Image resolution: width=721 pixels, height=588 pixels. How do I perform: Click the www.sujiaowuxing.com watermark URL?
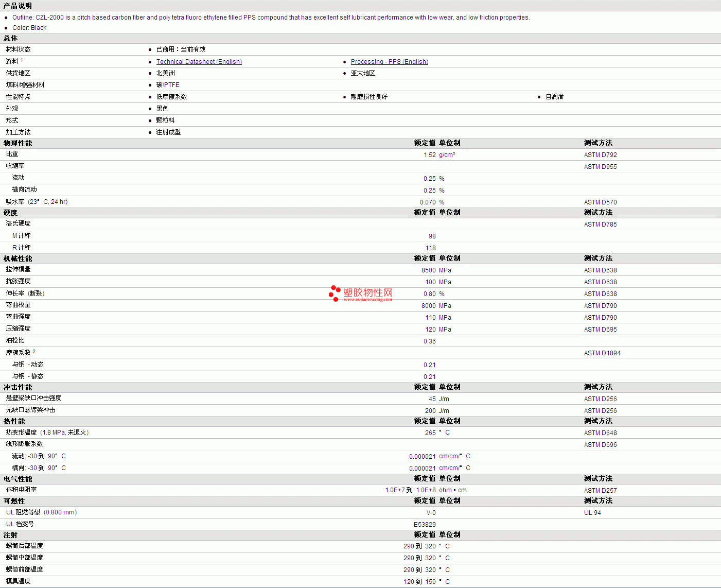367,300
